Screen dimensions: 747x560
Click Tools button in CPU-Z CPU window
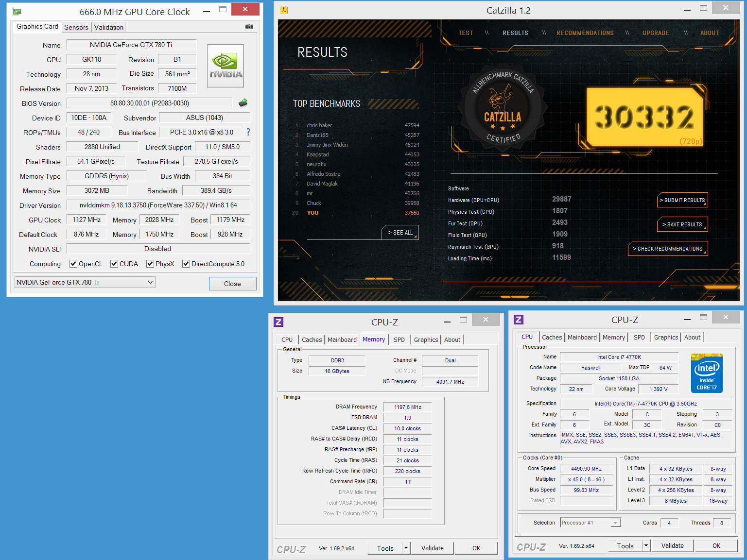tap(625, 546)
